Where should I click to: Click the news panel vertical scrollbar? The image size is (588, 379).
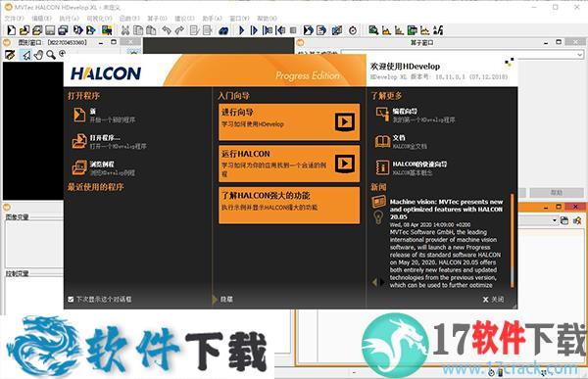[x=512, y=240]
